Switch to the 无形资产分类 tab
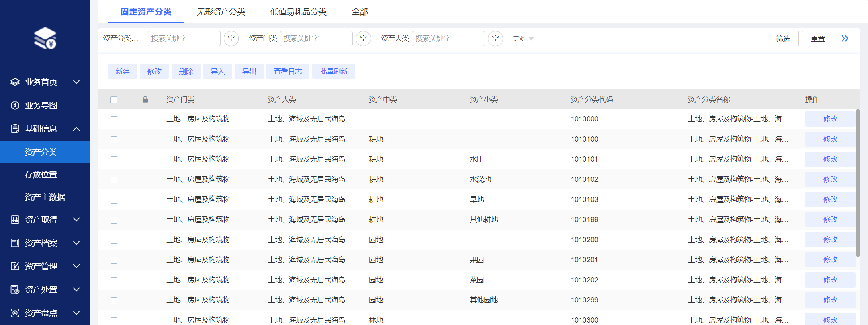The height and width of the screenshot is (325, 868). pyautogui.click(x=221, y=12)
